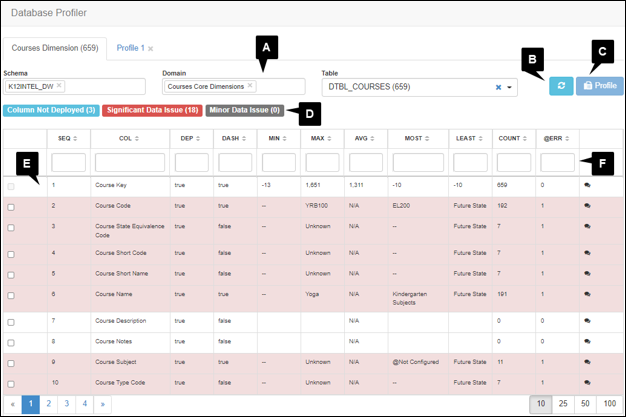The height and width of the screenshot is (417, 626).
Task: Select the Course Short Name row checkbox
Action: click(11, 274)
